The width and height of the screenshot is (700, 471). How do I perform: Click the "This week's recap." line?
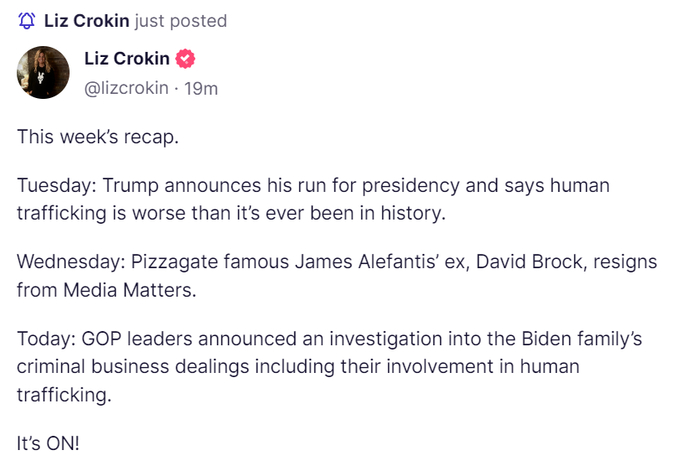point(98,137)
